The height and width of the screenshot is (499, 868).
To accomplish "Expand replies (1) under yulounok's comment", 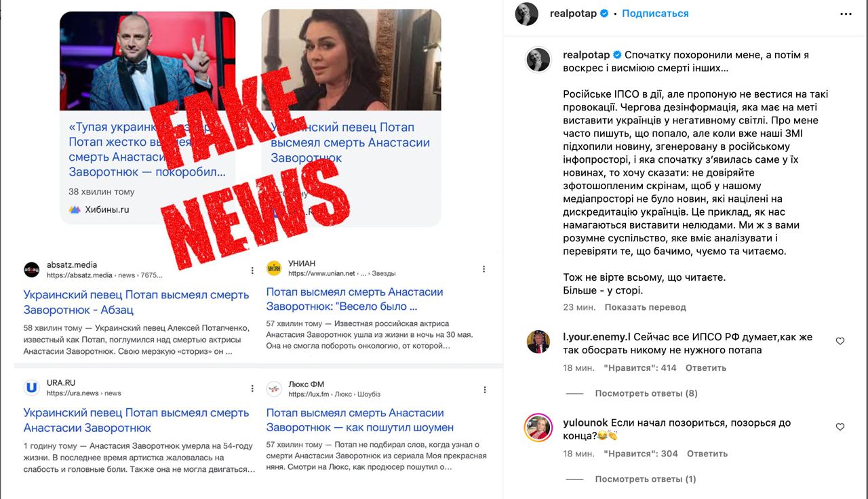I will pyautogui.click(x=646, y=479).
